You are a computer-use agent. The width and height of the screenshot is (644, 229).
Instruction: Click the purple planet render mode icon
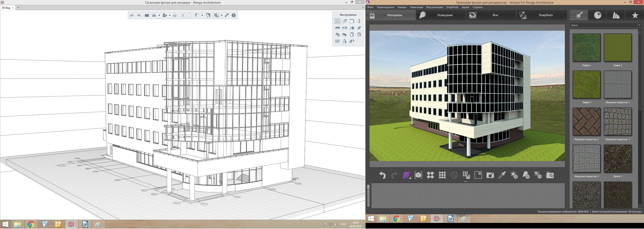pos(406,175)
